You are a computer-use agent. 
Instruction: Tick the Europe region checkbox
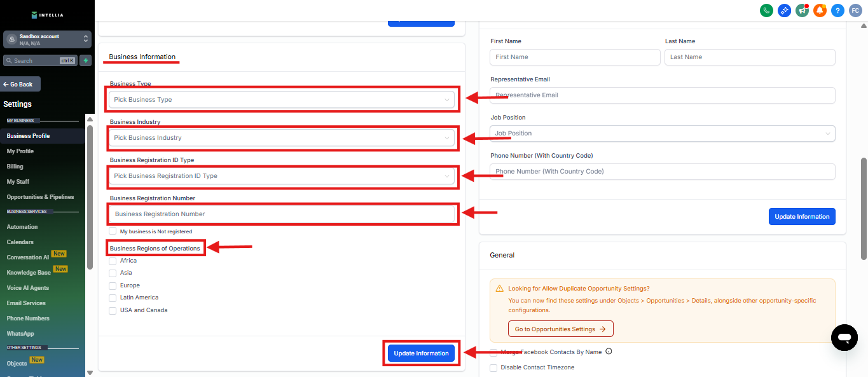[113, 286]
